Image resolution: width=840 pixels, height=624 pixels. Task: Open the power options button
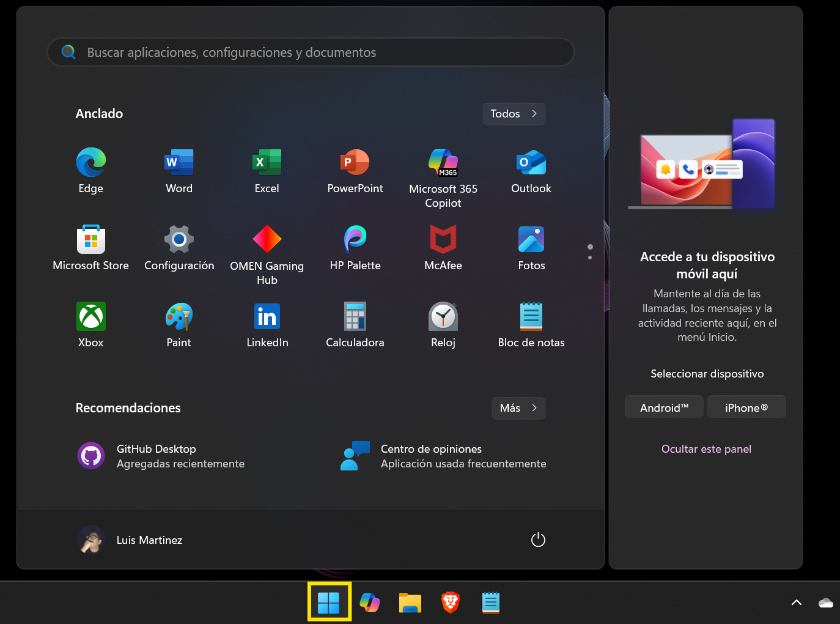(538, 540)
